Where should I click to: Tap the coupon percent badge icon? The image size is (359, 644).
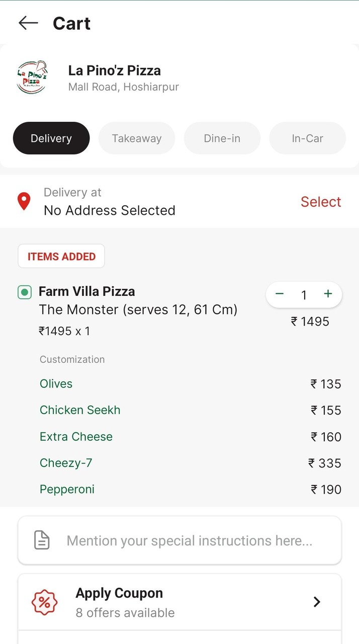point(45,602)
